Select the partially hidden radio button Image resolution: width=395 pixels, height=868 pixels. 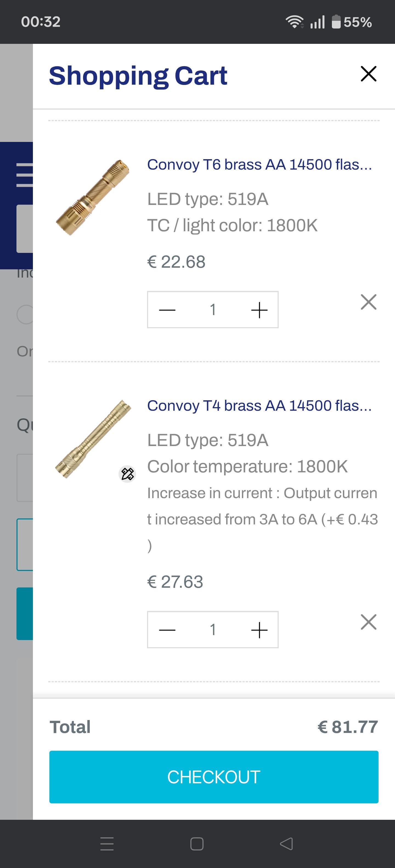25,315
